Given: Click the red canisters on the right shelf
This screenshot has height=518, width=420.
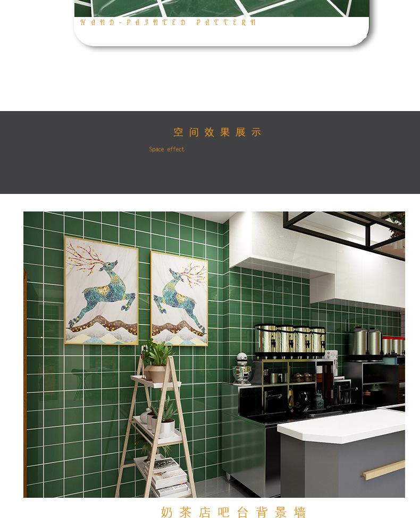Looking at the screenshot, I should [x=393, y=345].
